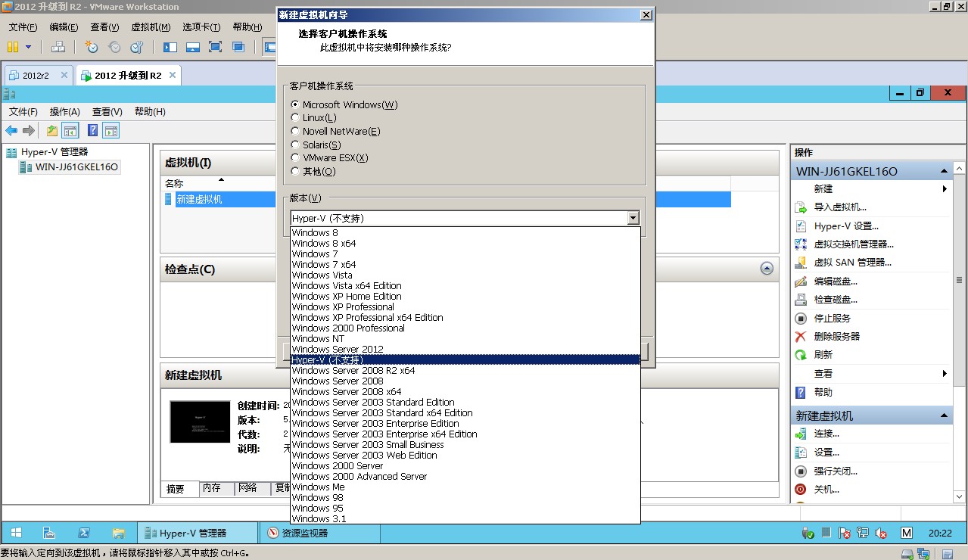Open the Hyper-V Manager 操作(A) menu

(x=65, y=111)
